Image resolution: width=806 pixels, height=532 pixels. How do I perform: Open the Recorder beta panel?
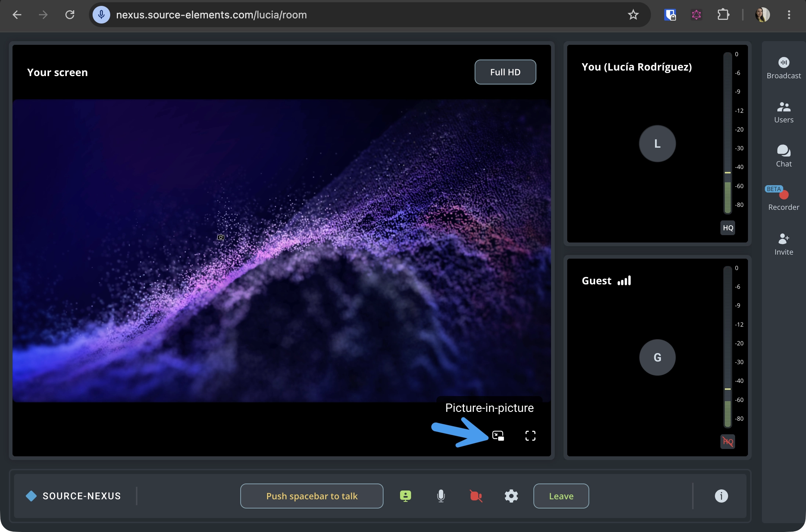784,199
